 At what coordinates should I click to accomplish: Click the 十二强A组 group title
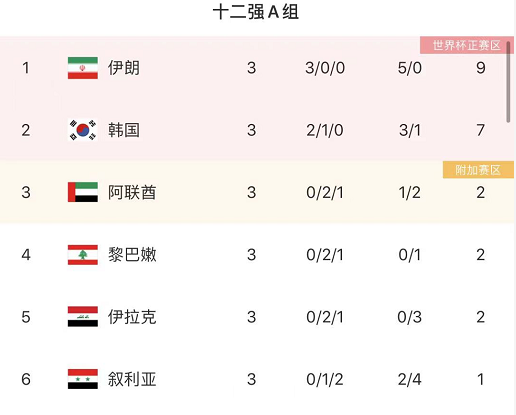point(256,12)
